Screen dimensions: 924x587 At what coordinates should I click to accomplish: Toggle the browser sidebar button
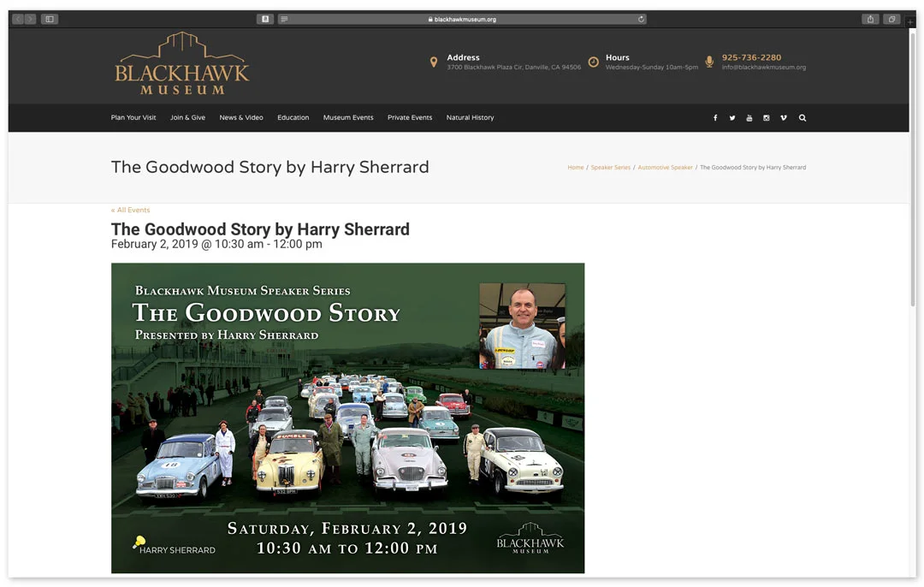pyautogui.click(x=50, y=19)
